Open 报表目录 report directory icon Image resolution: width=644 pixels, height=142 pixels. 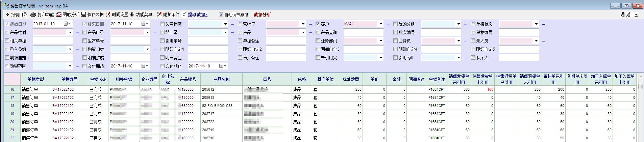(7, 15)
